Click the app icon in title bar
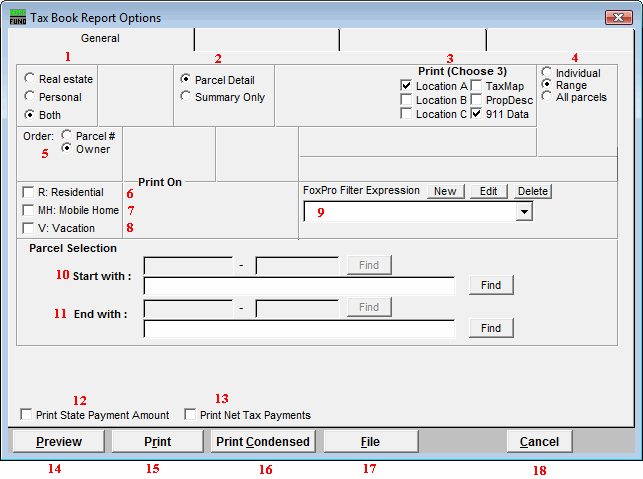Screen dimensions: 643x479 pyautogui.click(x=17, y=17)
